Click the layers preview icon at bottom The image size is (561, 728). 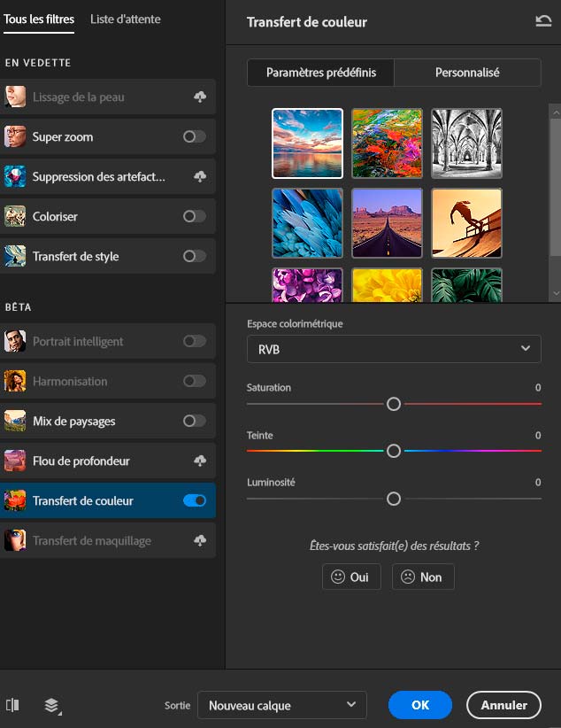pyautogui.click(x=52, y=705)
